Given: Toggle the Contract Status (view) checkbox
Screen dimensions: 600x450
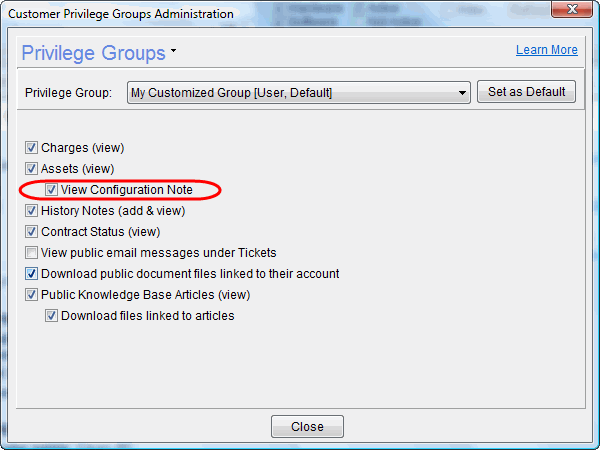Looking at the screenshot, I should [32, 232].
